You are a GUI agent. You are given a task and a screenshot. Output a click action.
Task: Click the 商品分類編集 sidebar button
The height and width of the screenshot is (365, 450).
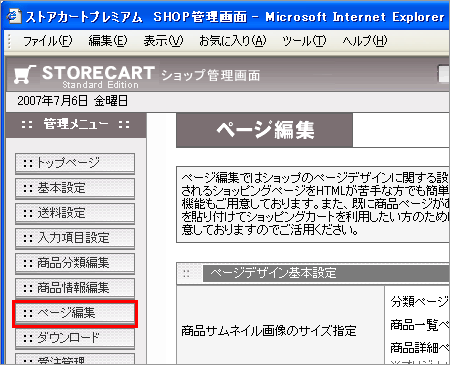tap(75, 263)
